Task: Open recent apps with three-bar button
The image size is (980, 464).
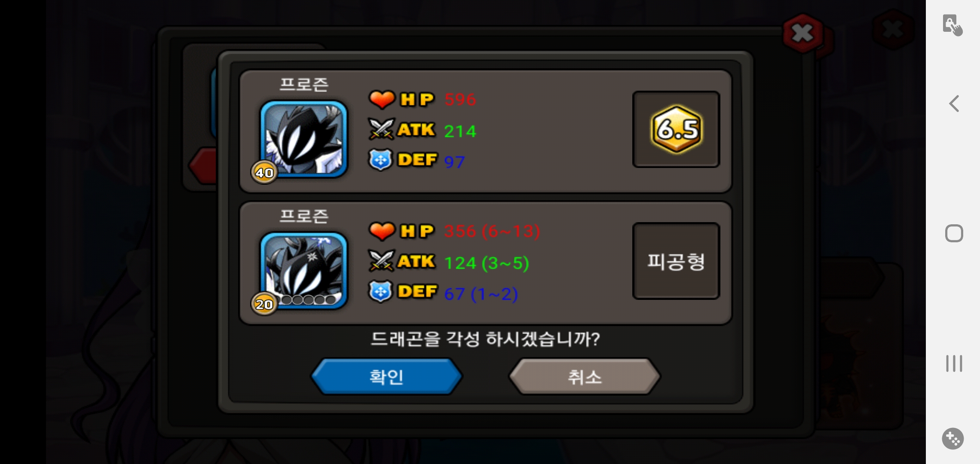Action: tap(954, 363)
